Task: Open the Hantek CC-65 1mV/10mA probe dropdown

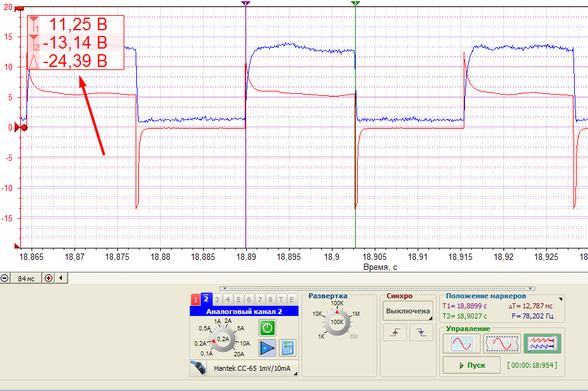Action: tap(252, 368)
